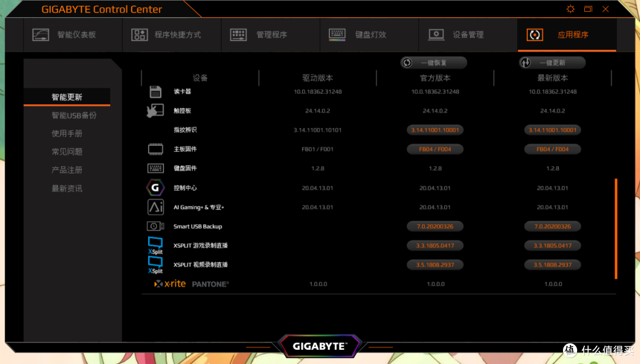This screenshot has width=640, height=364.
Task: Select 智能更新 in the sidebar
Action: 67,97
